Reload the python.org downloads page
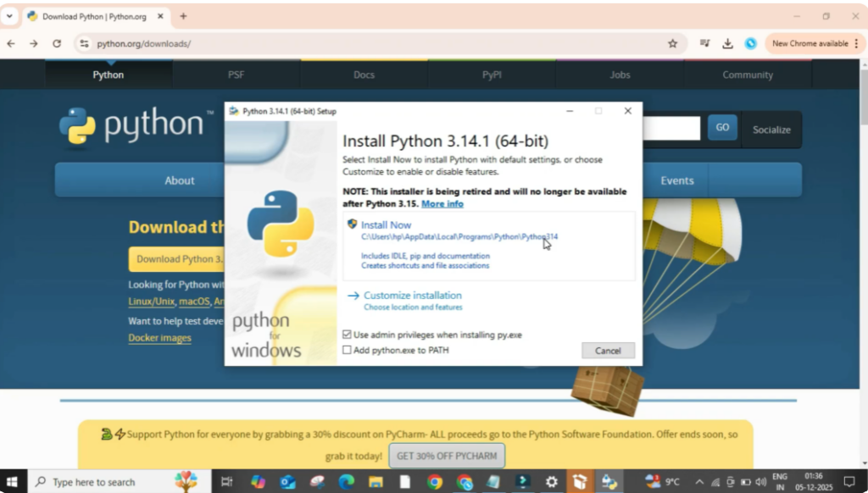 [57, 44]
